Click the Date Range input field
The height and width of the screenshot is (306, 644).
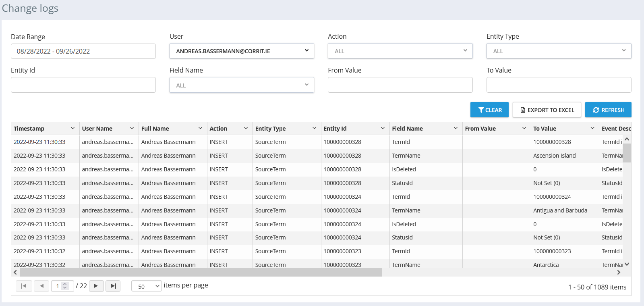click(x=83, y=51)
